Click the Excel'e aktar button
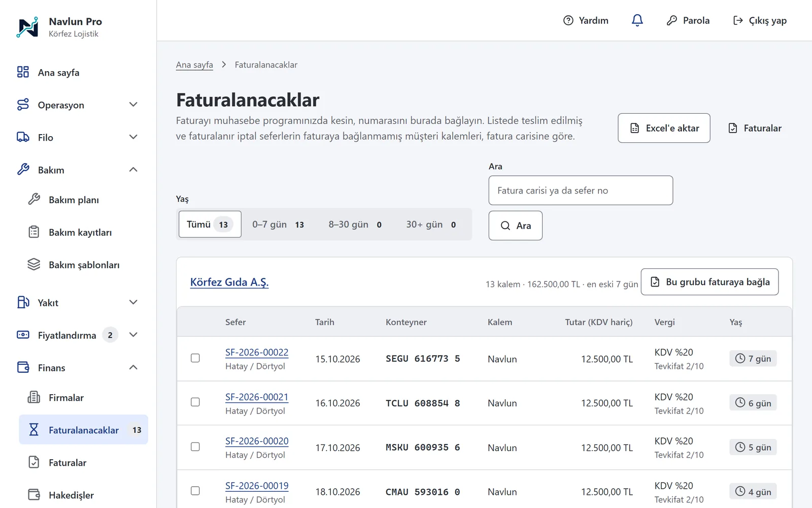The height and width of the screenshot is (508, 812). pos(664,128)
